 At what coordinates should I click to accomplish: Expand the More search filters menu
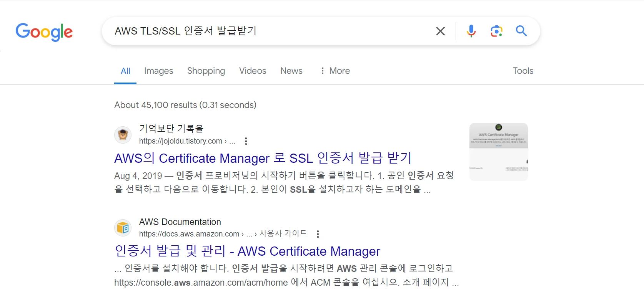coord(335,71)
